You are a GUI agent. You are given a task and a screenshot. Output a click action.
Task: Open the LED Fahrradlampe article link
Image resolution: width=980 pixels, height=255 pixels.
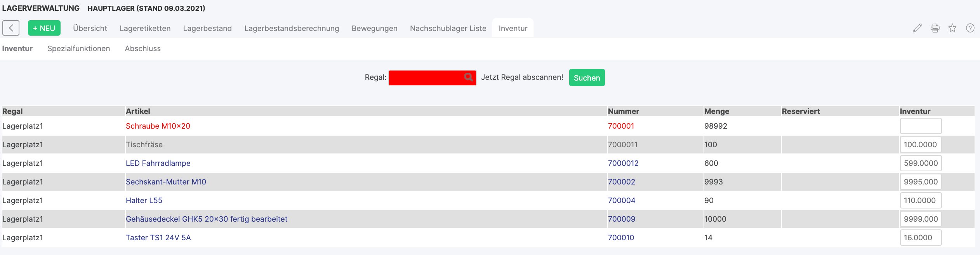pos(158,163)
